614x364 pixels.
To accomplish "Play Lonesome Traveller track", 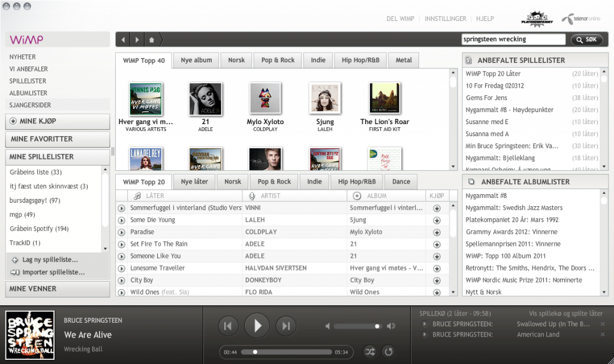I will coord(122,269).
